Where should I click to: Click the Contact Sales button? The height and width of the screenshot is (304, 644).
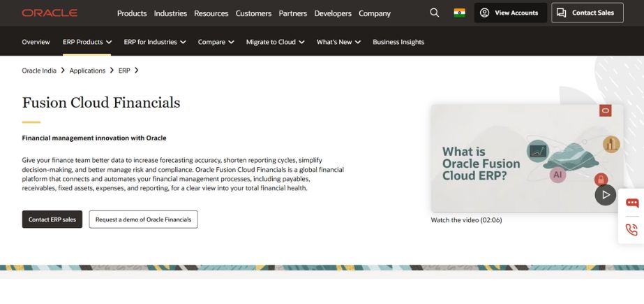[x=587, y=13]
